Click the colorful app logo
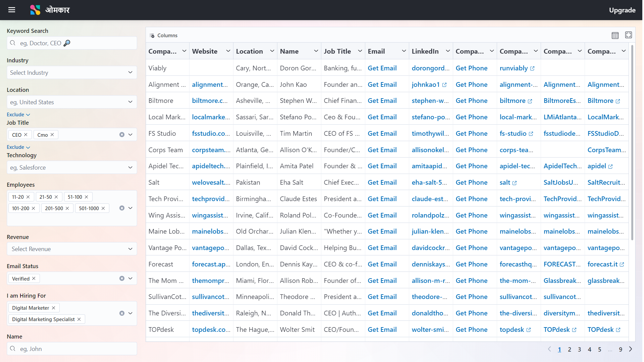Viewport: 644px width, 362px height. click(35, 10)
